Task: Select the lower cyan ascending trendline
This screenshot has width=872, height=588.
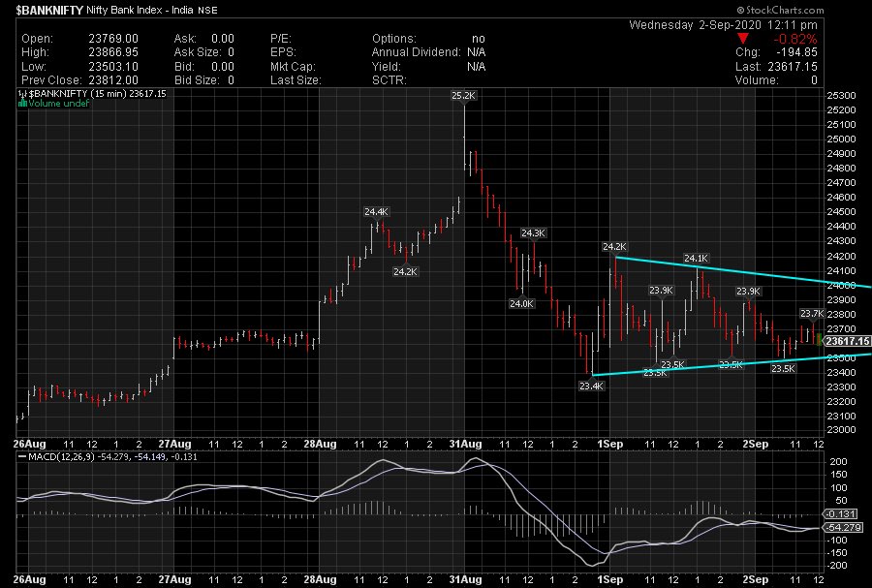Action: (x=732, y=364)
